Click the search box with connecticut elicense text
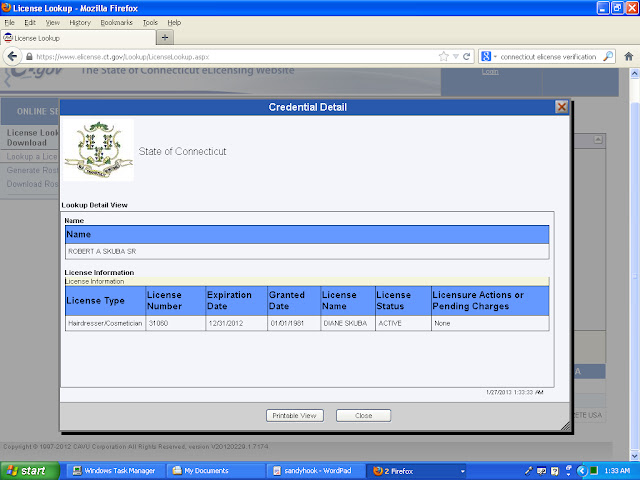This screenshot has width=640, height=480. pyautogui.click(x=549, y=56)
